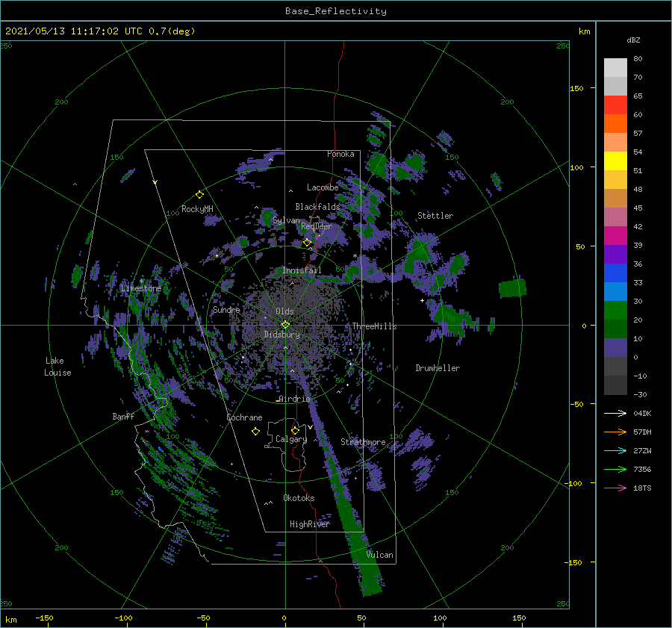This screenshot has width=672, height=628.
Task: Select the magenta 42 dBZ color swatch
Action: click(615, 236)
